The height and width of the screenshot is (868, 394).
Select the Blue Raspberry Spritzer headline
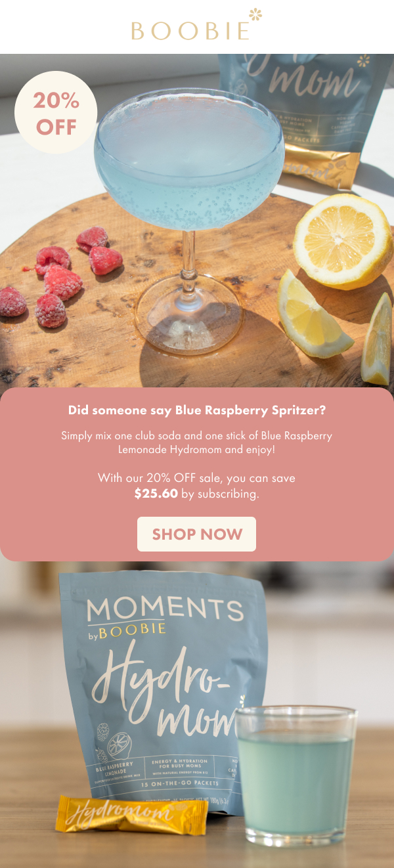[x=197, y=411]
